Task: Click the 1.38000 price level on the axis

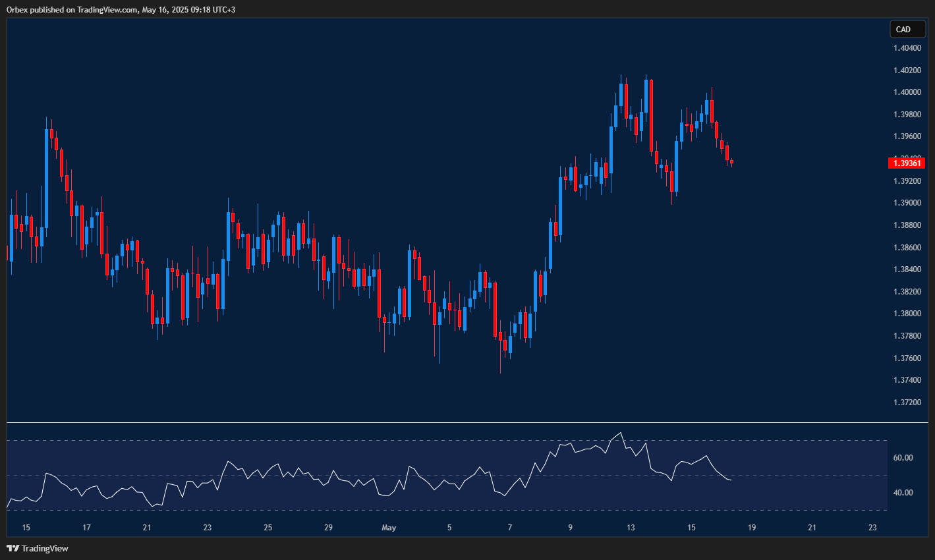Action: tap(907, 314)
